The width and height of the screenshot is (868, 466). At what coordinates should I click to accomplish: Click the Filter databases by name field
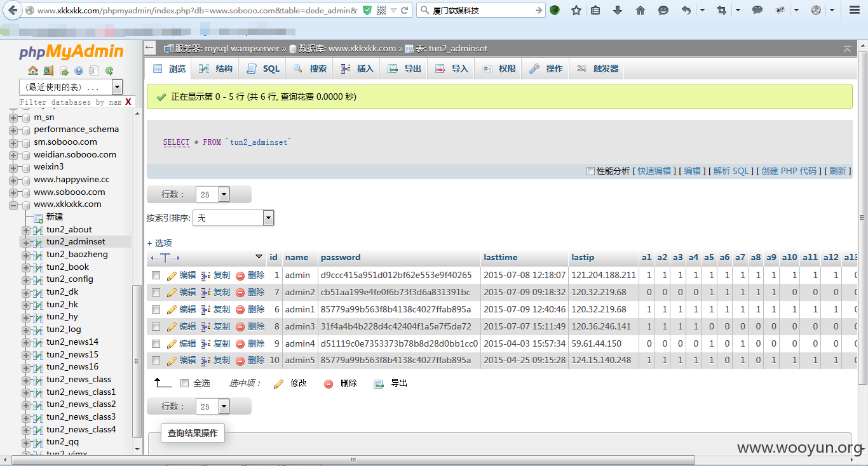[71, 102]
